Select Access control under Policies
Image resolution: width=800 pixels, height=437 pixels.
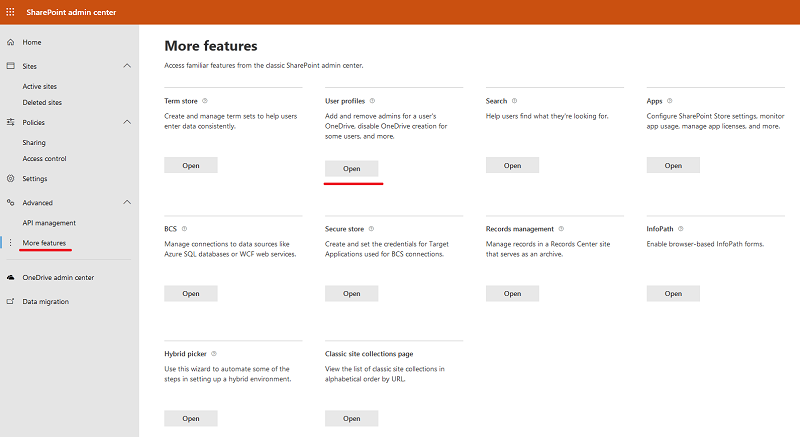click(44, 159)
